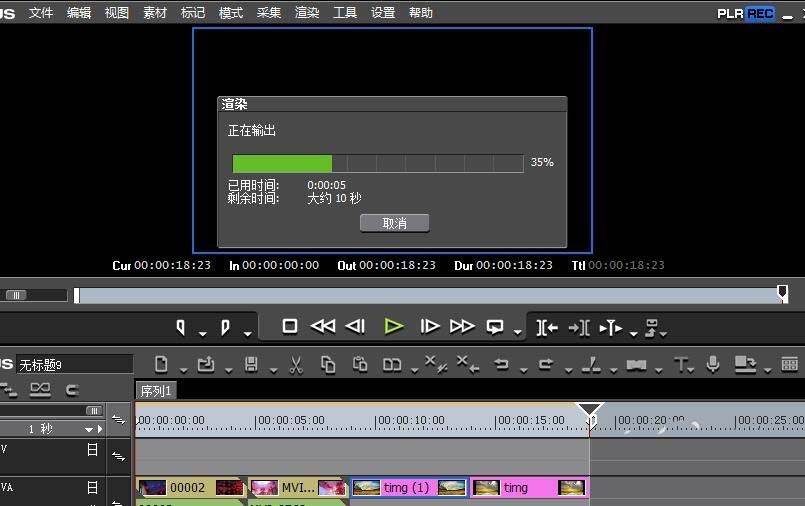Open the 帮助 menu

420,12
